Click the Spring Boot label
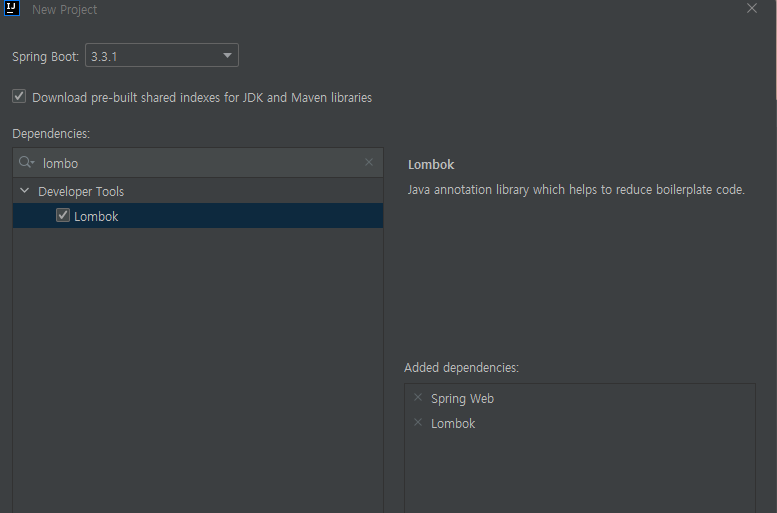777x513 pixels. (x=45, y=57)
